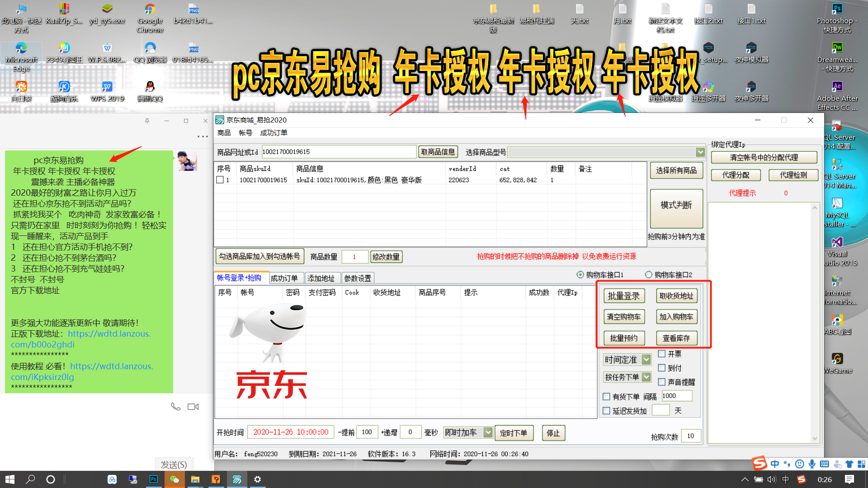The image size is (868, 488).
Task: Click 查看库存 button
Action: (676, 338)
